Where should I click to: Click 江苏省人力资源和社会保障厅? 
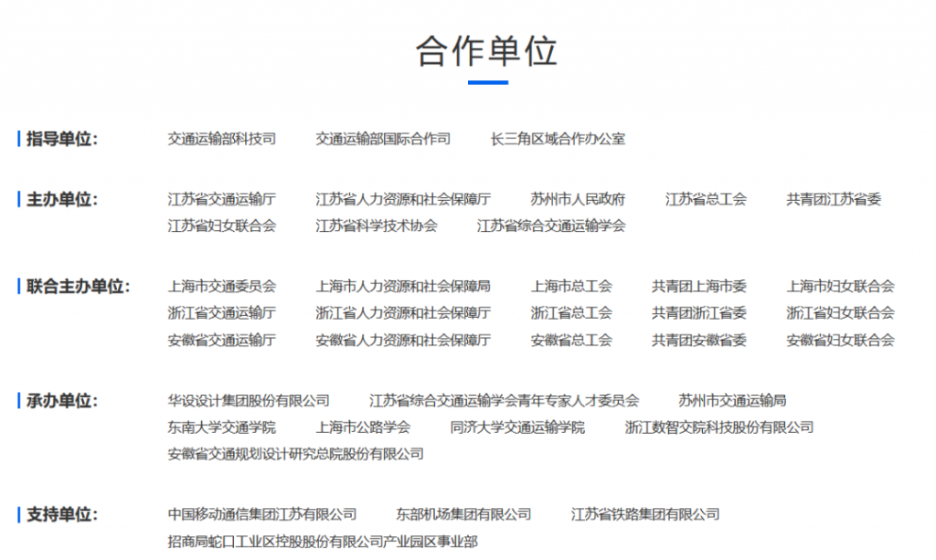click(x=403, y=199)
